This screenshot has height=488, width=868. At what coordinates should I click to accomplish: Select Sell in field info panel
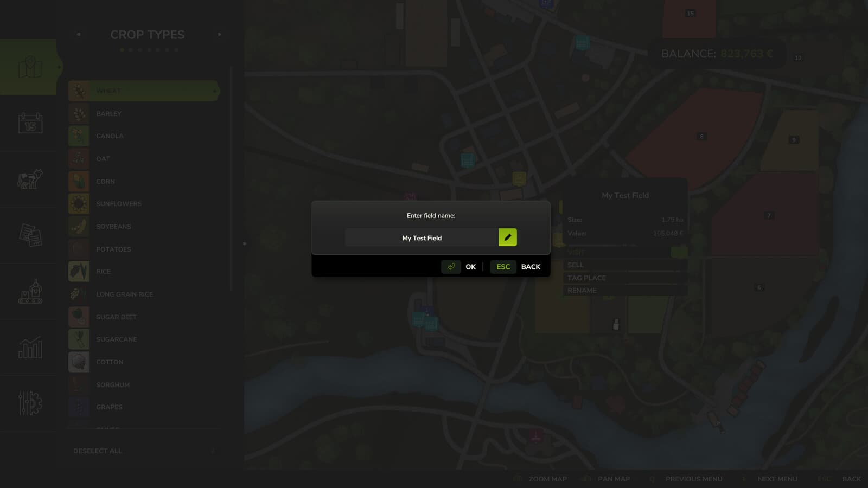tap(626, 265)
